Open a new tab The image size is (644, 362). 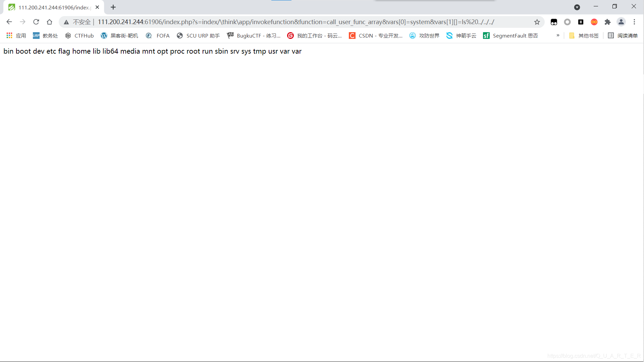click(113, 7)
